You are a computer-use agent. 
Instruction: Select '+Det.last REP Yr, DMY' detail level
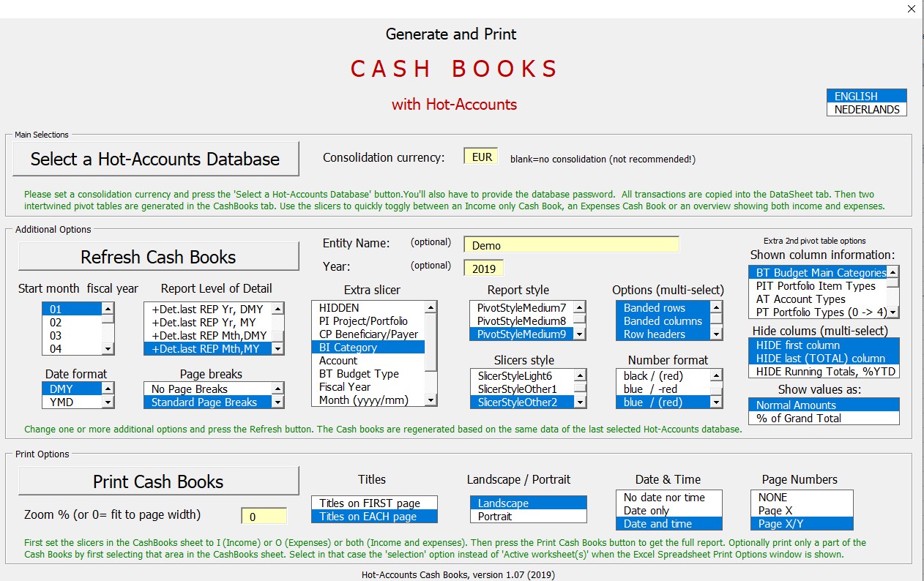point(207,309)
